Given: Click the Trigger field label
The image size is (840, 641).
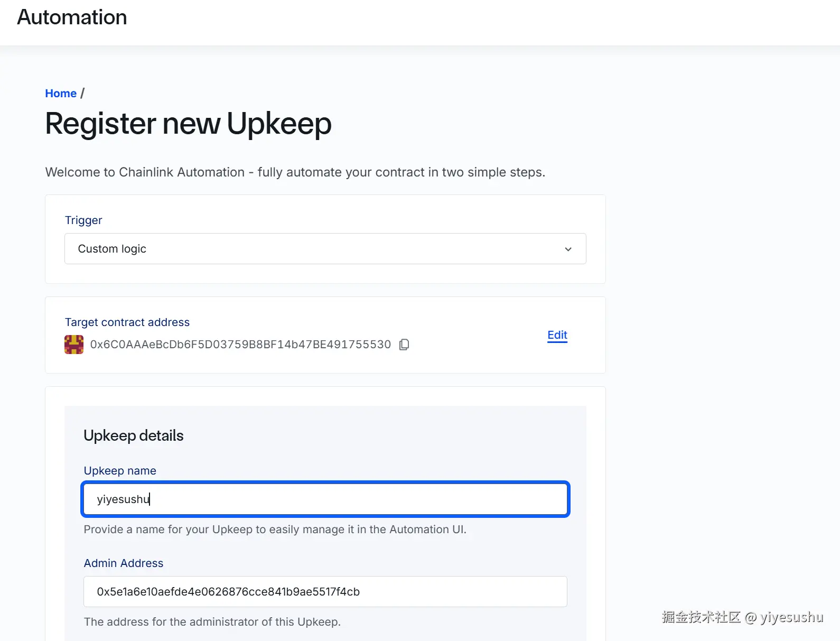Looking at the screenshot, I should pos(83,220).
